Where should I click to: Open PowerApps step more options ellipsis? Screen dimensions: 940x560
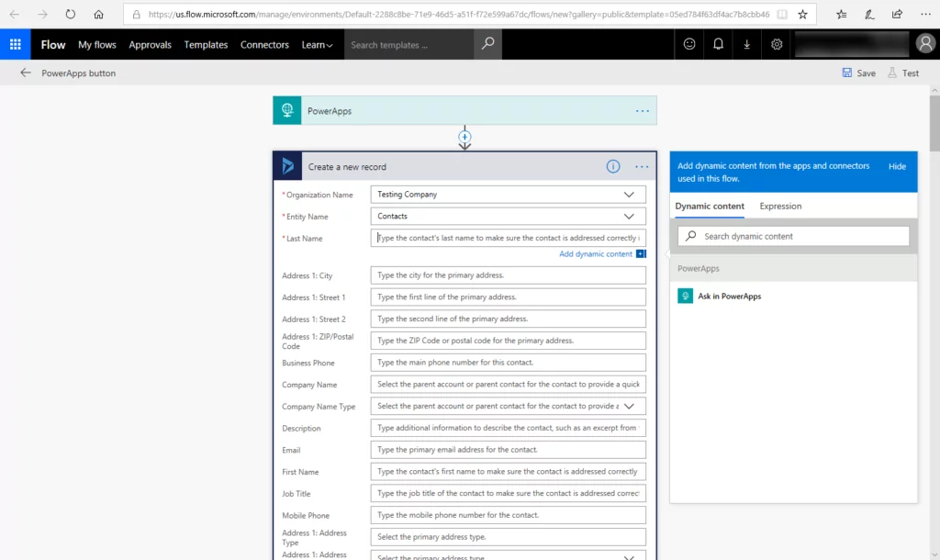[x=642, y=111]
